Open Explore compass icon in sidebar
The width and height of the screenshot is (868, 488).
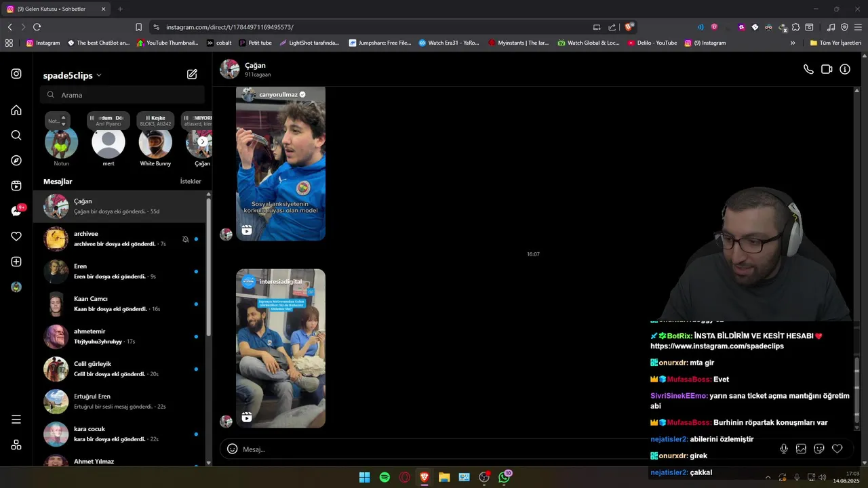[x=16, y=161]
